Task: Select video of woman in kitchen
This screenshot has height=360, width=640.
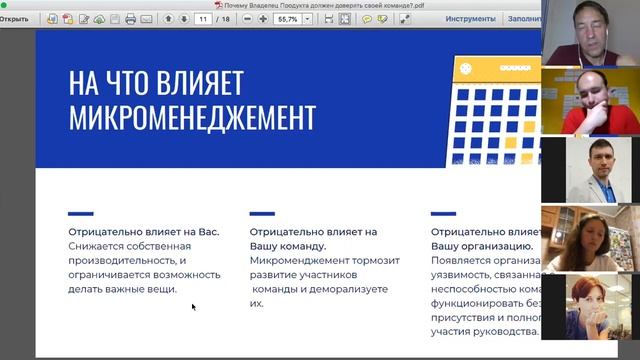Action: [x=590, y=238]
